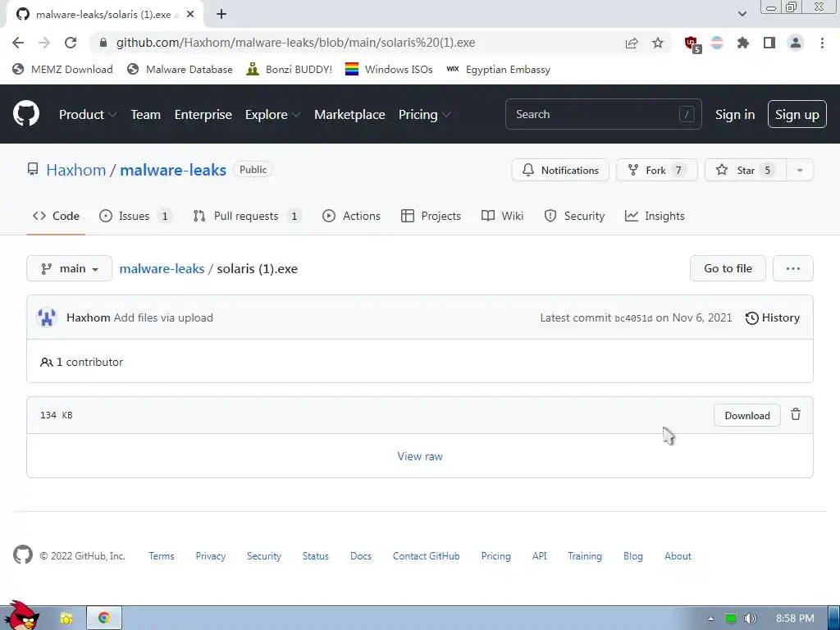The image size is (840, 630).
Task: Open the Windows ISOs bookmark
Action: pos(389,69)
